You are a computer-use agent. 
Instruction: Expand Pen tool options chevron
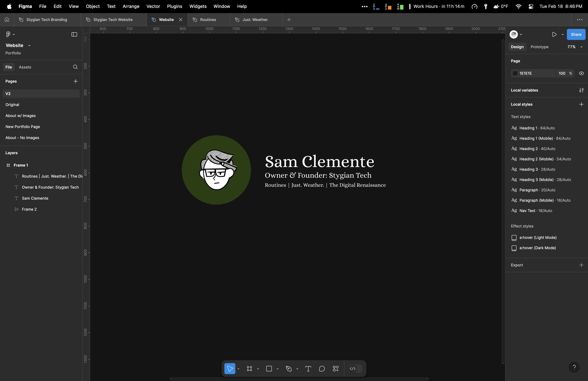297,369
